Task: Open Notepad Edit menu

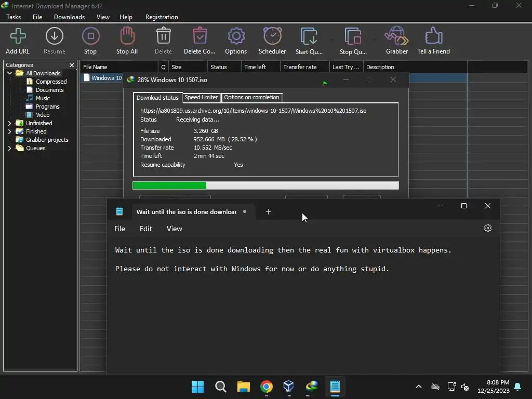Action: point(146,229)
